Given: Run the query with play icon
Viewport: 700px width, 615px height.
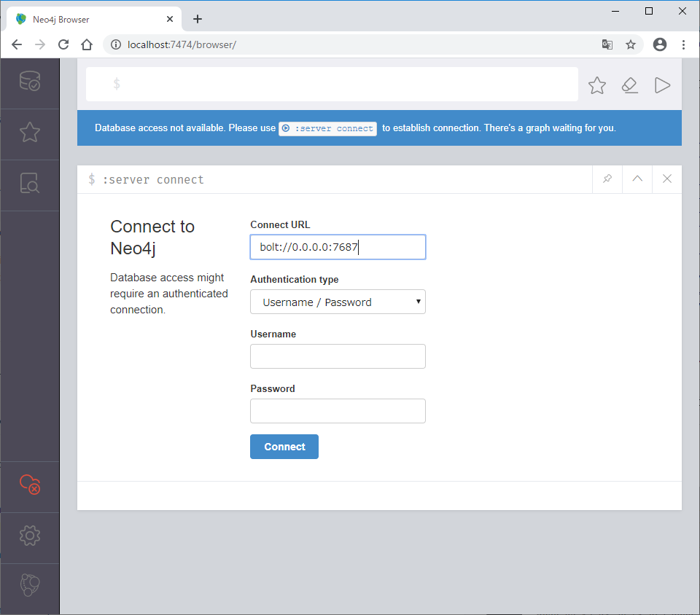Looking at the screenshot, I should coord(662,85).
